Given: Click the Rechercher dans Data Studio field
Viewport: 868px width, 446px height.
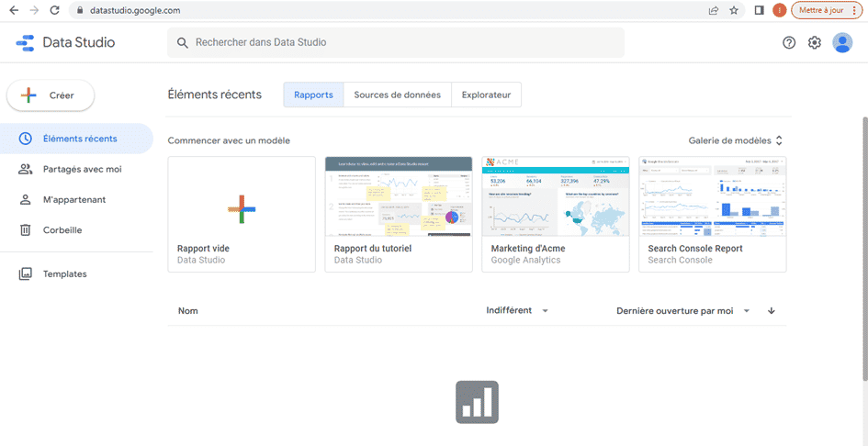Looking at the screenshot, I should pos(395,43).
